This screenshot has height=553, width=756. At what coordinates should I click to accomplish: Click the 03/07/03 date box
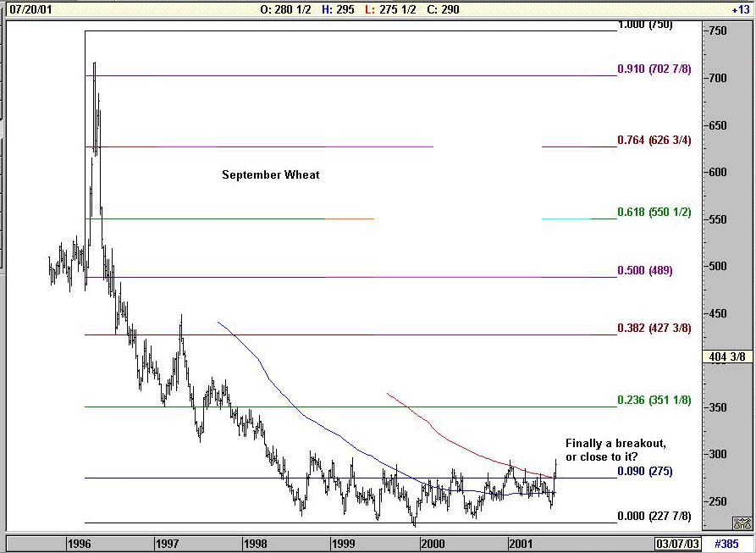pos(677,544)
